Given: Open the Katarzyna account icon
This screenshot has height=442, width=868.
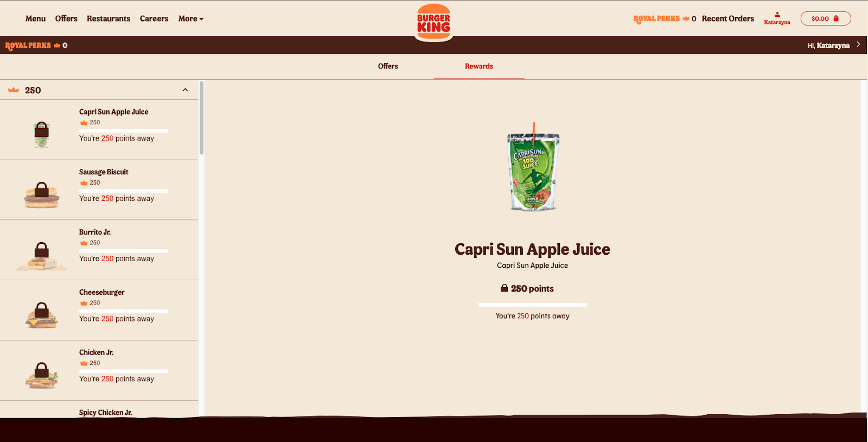Looking at the screenshot, I should click(777, 18).
